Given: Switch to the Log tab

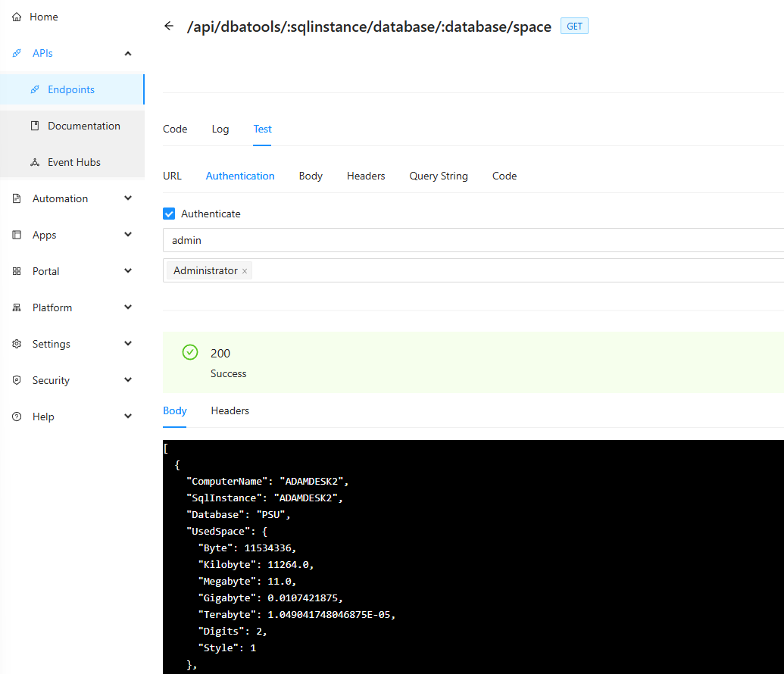Looking at the screenshot, I should tap(220, 129).
